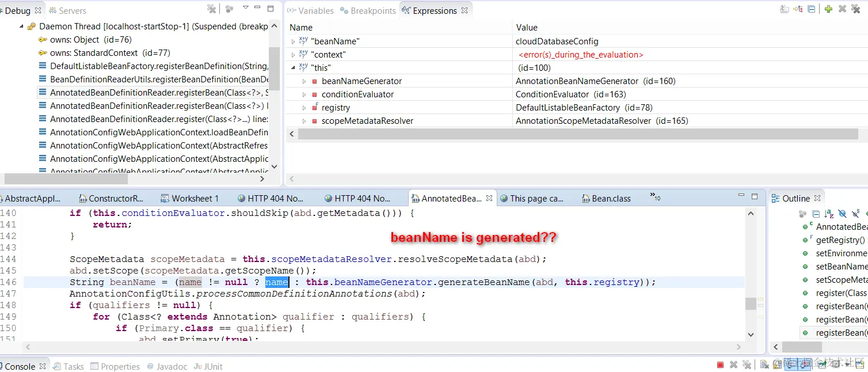Close the Expressions tab

tap(465, 10)
